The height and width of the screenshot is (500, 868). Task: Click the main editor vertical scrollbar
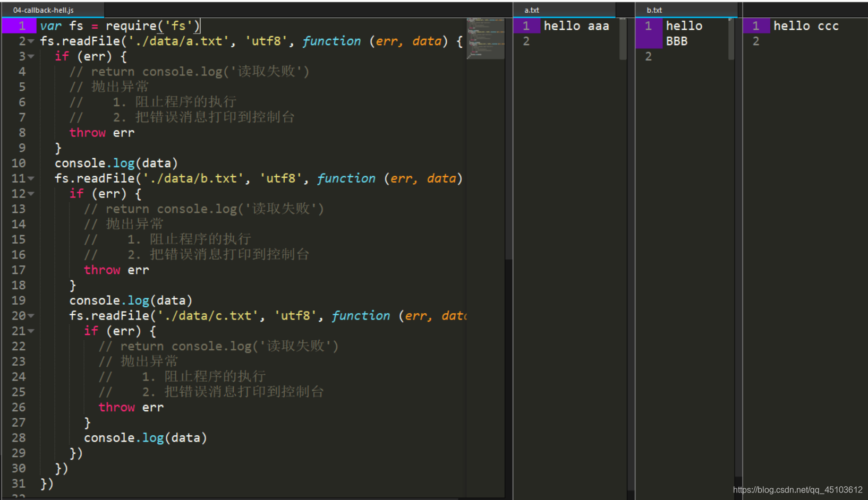[508, 139]
